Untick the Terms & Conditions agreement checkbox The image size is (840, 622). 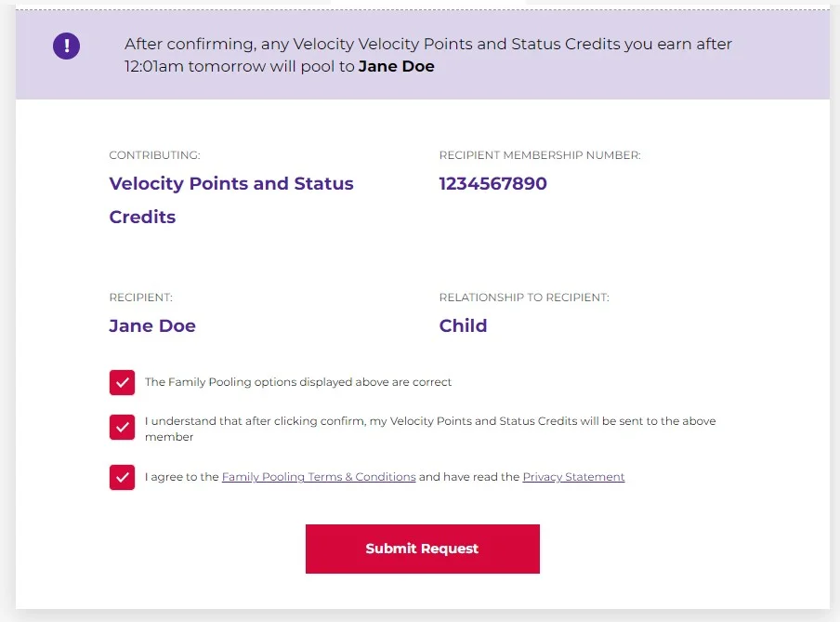pos(122,477)
